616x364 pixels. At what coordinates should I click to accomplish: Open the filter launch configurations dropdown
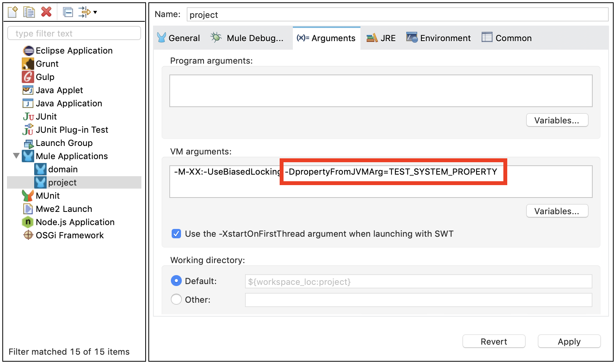(x=88, y=12)
